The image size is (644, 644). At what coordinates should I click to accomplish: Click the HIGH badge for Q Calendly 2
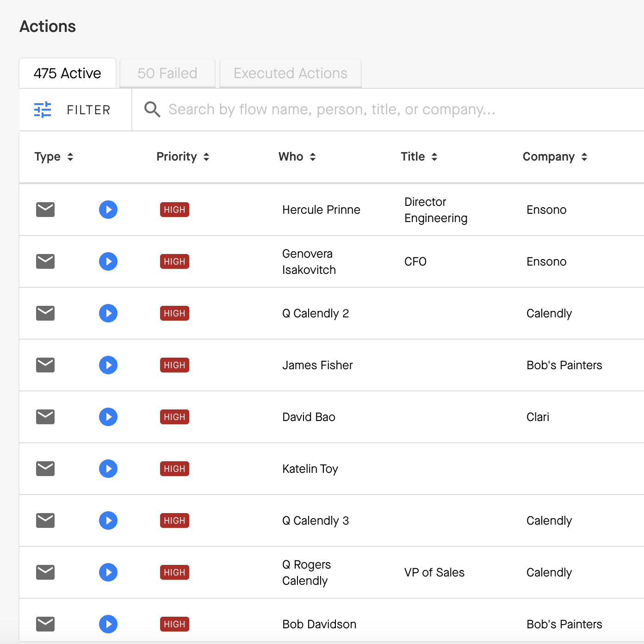click(x=174, y=313)
